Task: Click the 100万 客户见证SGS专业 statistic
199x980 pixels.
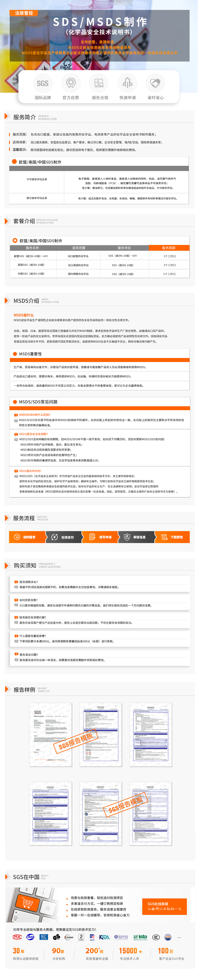Action: [171, 954]
